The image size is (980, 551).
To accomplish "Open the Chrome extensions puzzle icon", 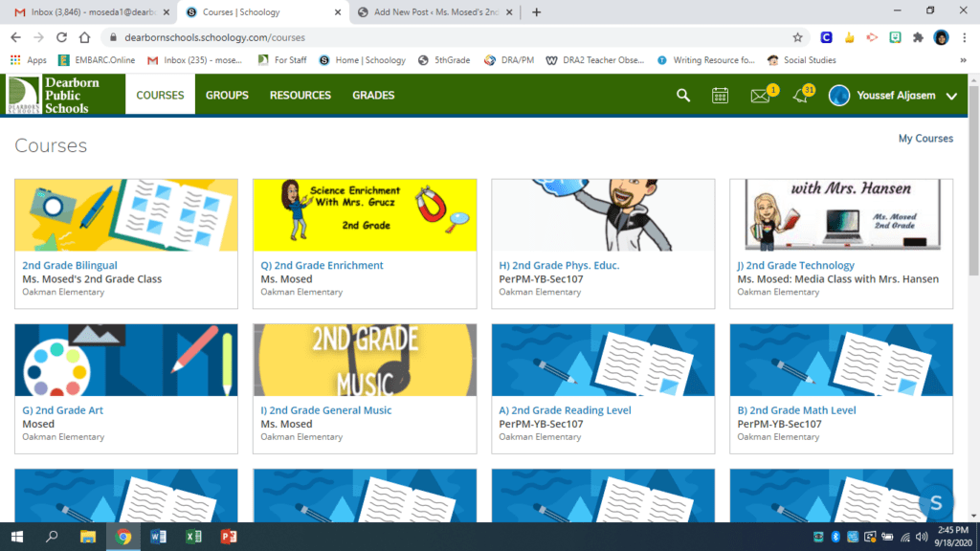I will point(918,37).
